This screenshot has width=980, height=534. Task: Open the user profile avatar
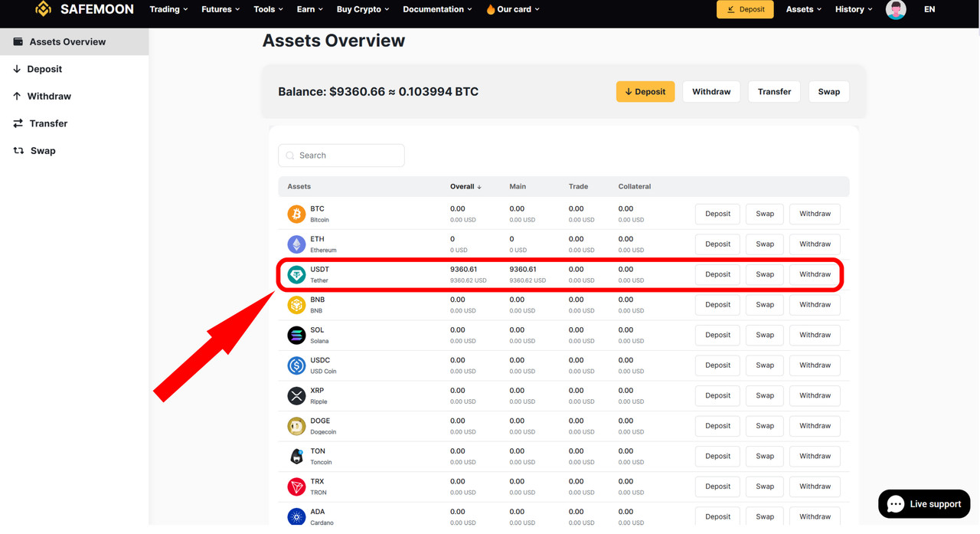click(896, 9)
